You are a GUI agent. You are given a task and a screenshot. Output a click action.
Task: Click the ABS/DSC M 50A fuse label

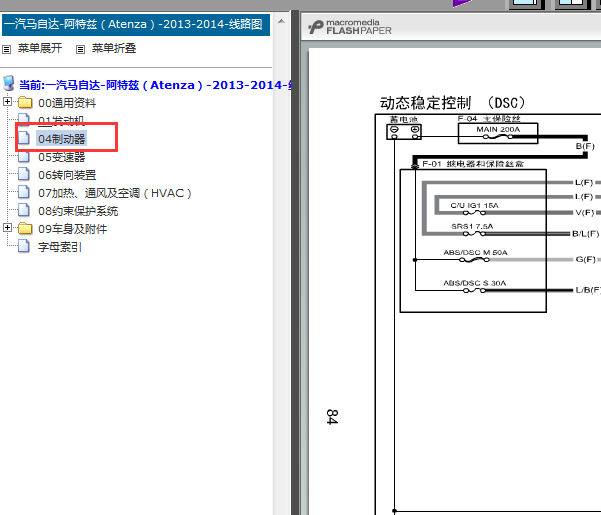(475, 253)
